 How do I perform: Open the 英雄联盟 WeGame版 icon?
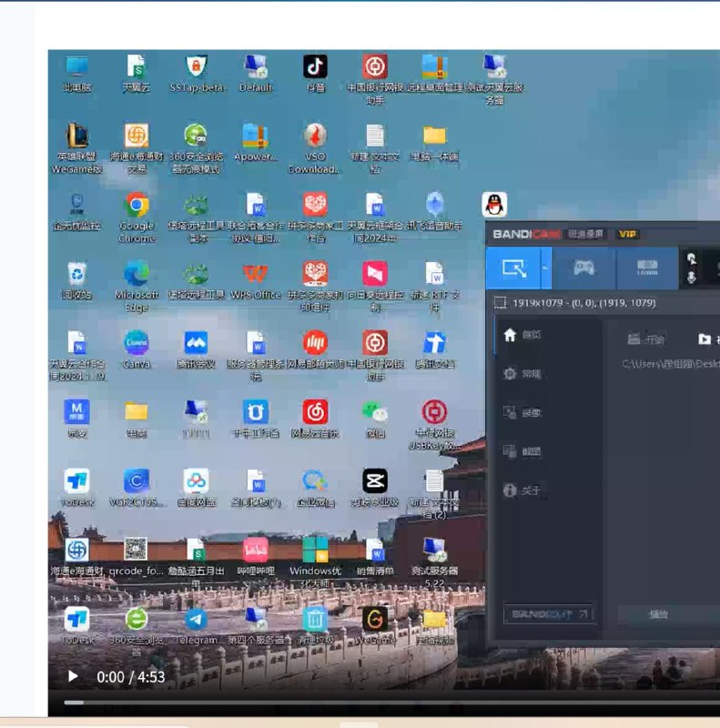76,148
